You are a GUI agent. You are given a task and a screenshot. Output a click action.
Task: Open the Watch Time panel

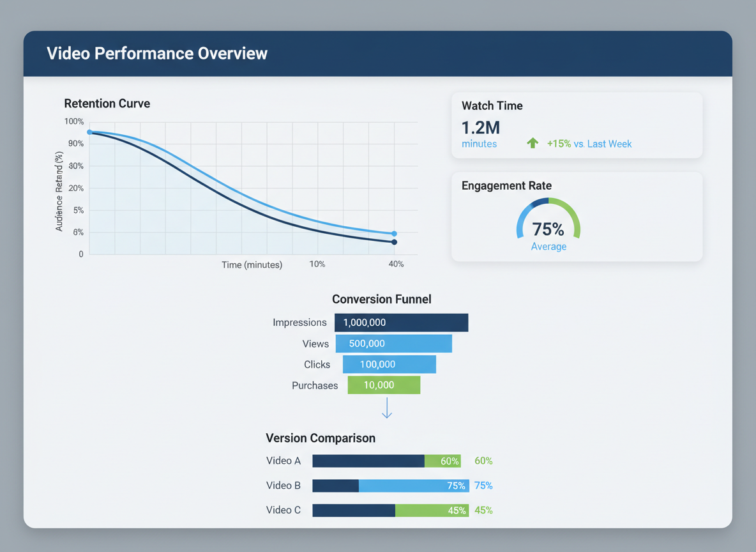point(576,125)
